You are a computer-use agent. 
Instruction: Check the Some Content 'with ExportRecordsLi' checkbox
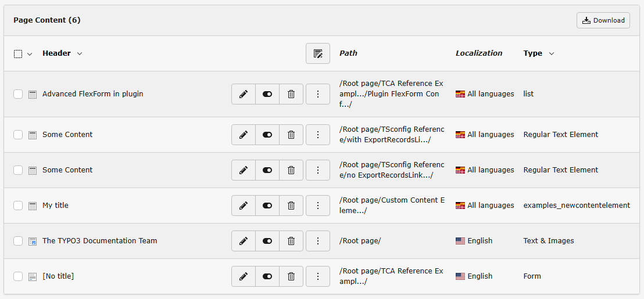pos(18,135)
